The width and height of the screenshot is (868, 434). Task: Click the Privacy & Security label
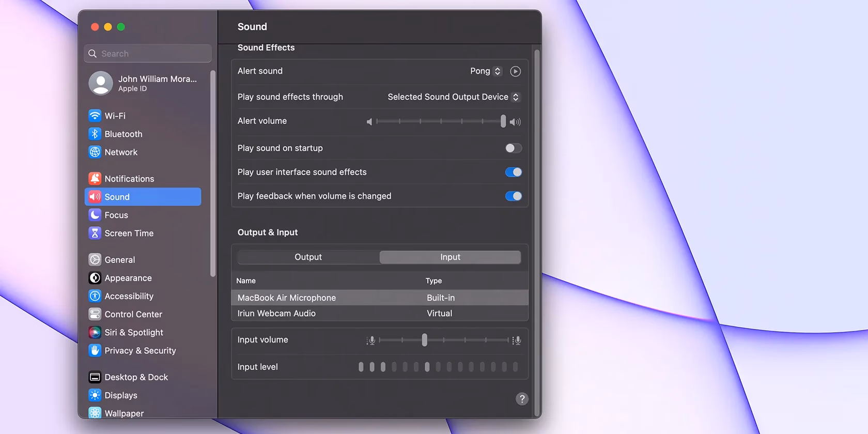click(140, 350)
